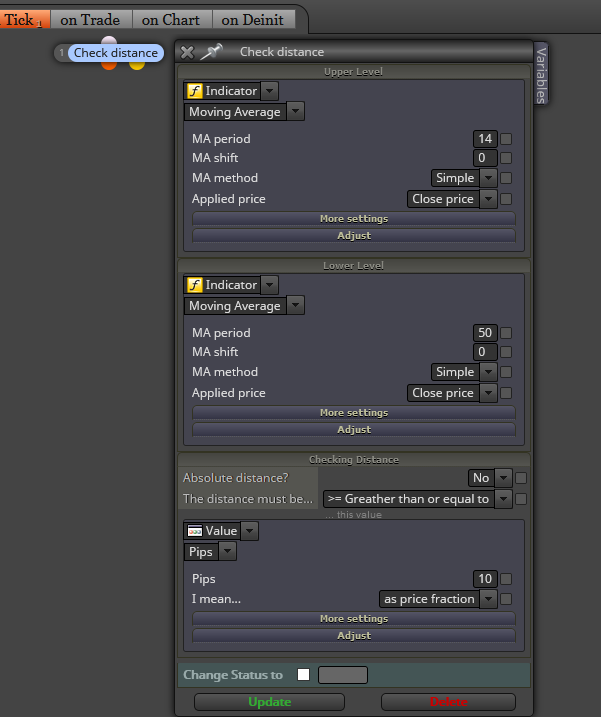Viewport: 601px width, 717px height.
Task: Click the pink input dot above Check distance block
Action: [109, 40]
